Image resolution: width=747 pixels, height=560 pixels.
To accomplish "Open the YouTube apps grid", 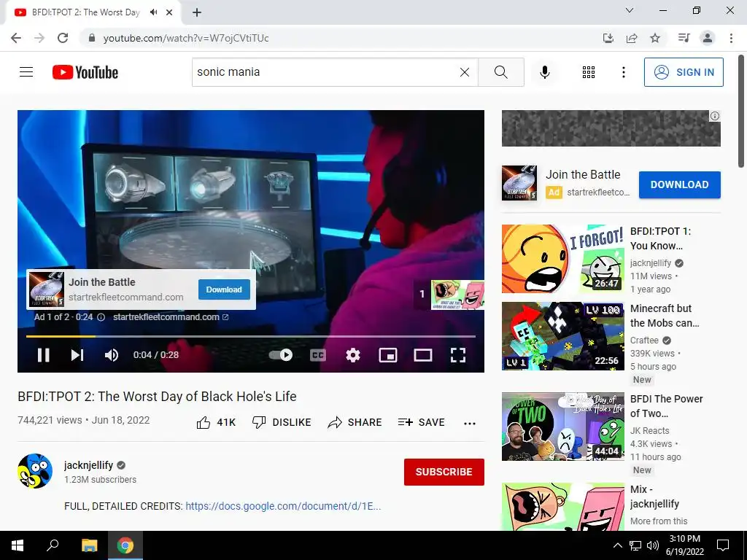I will (589, 72).
